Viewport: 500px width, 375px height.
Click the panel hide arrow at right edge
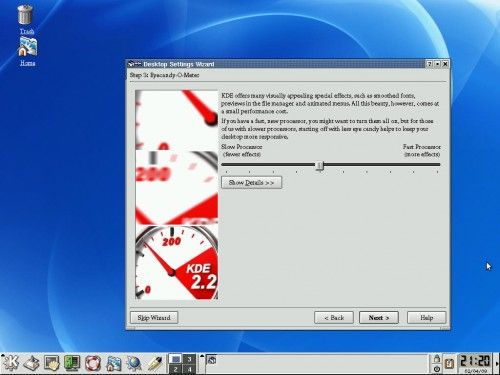pyautogui.click(x=497, y=363)
